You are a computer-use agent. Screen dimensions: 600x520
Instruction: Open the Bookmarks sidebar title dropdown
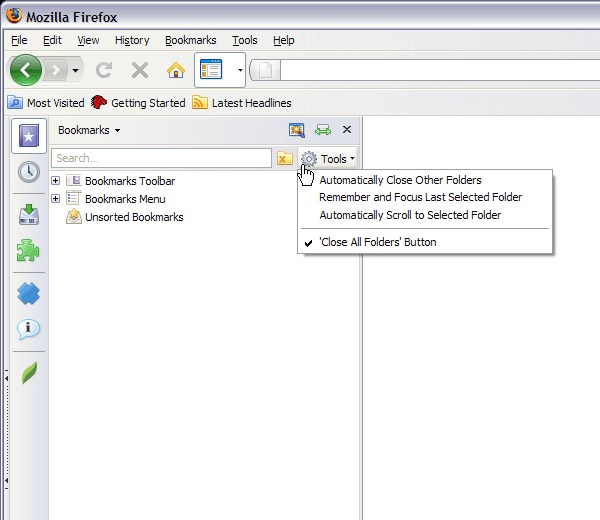coord(89,130)
